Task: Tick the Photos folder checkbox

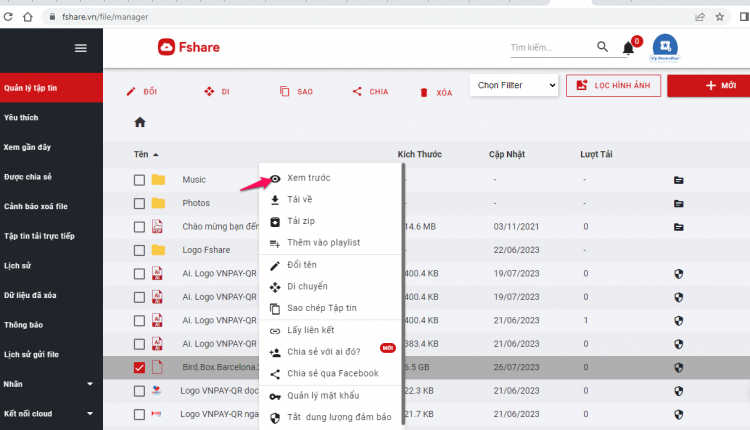Action: click(x=139, y=203)
